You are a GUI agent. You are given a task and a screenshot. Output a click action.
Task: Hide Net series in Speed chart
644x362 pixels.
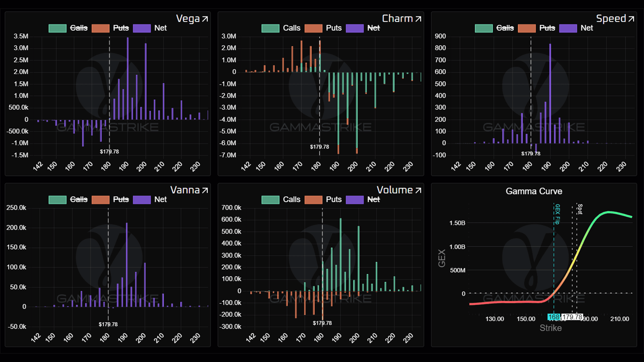pos(586,28)
